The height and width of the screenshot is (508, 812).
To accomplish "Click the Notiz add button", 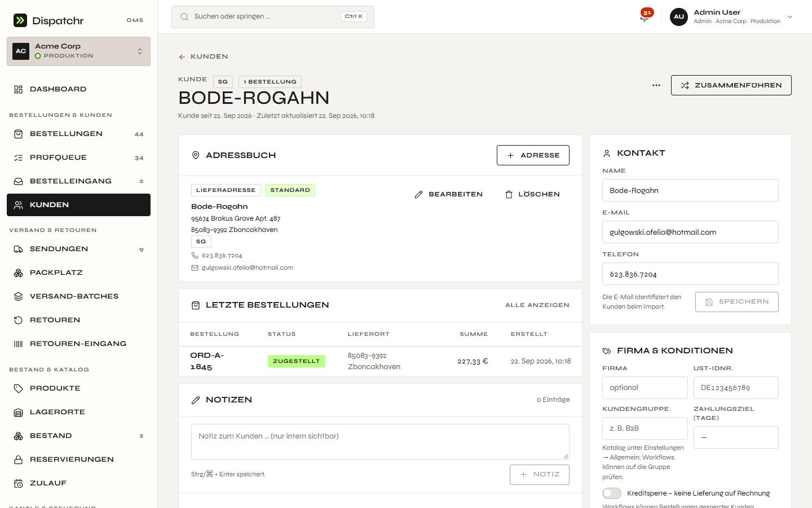I will [540, 475].
